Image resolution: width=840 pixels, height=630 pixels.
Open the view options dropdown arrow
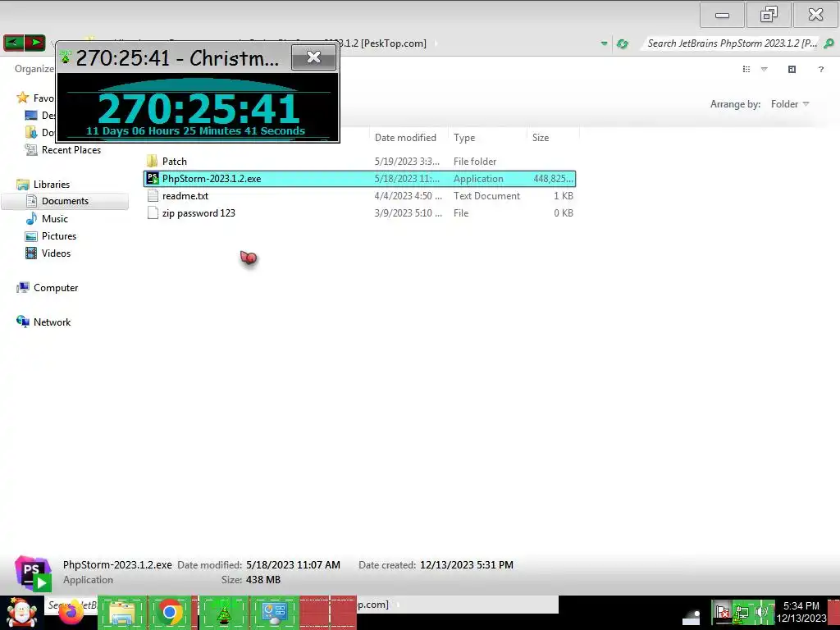click(764, 69)
